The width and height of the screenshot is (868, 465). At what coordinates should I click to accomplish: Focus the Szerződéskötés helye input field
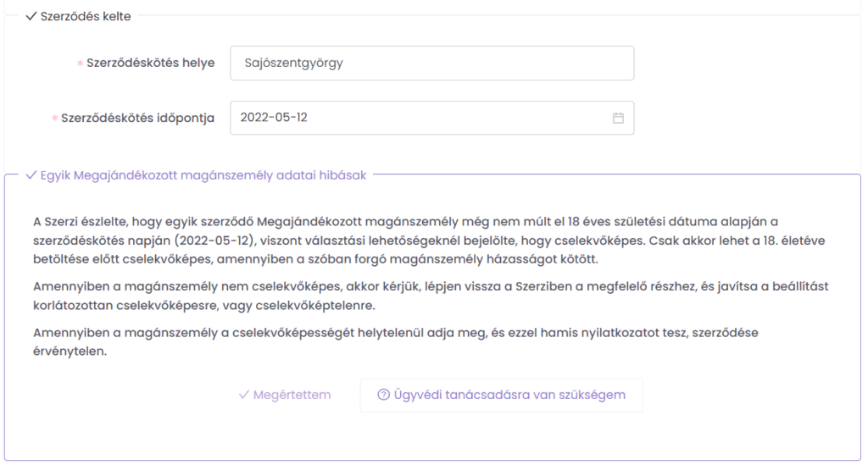[x=431, y=63]
